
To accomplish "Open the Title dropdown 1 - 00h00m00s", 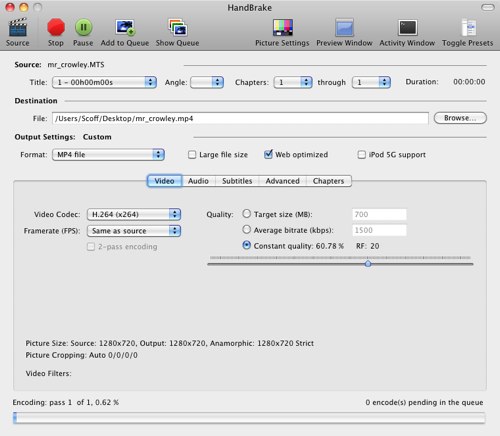I will coord(104,82).
